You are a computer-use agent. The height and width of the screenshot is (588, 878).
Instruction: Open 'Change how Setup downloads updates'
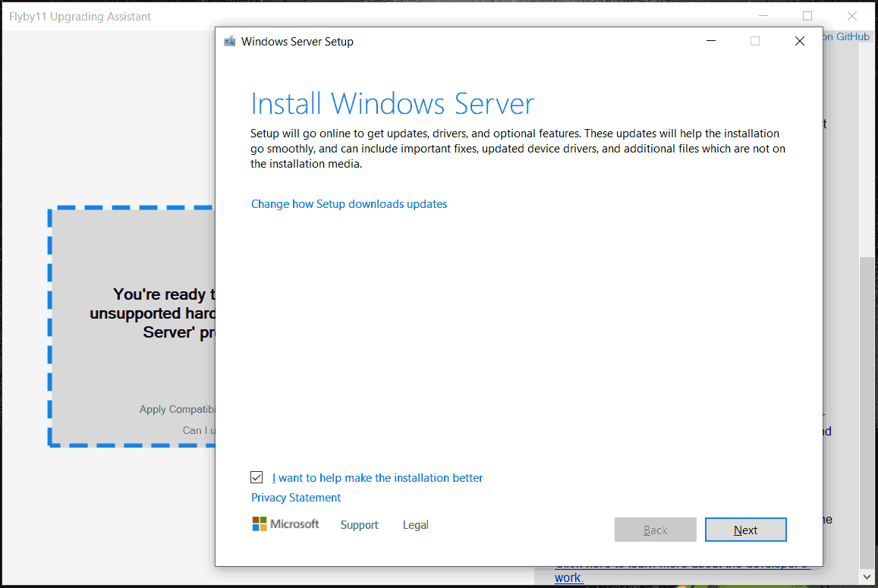tap(349, 203)
